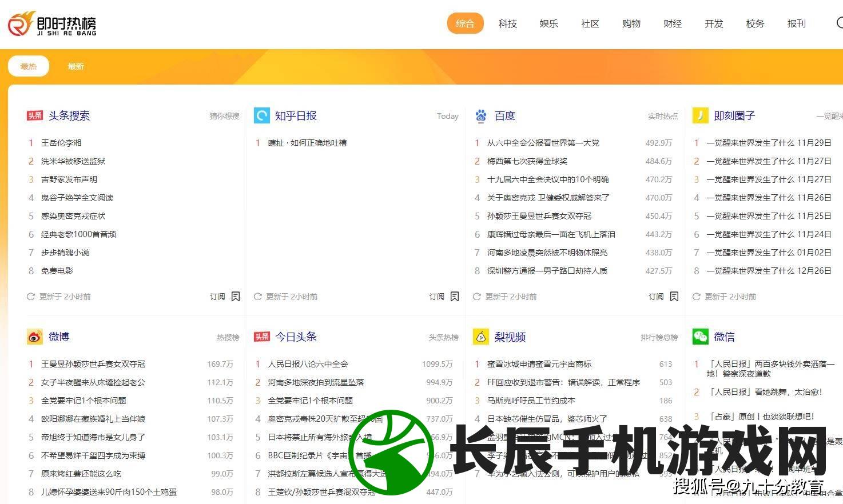Open 步步销魂小说 entry
Screen dimensions: 843x504
pos(65,253)
